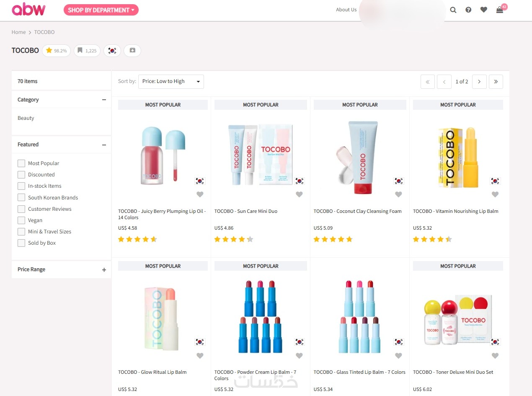Open Sun Care Mini Duo product title
The width and height of the screenshot is (532, 396).
(246, 211)
